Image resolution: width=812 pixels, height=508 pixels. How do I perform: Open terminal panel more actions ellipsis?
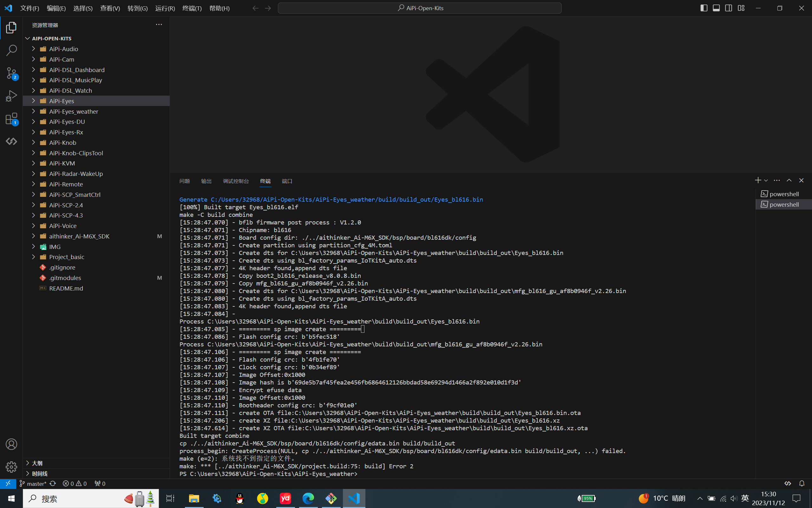pos(777,180)
